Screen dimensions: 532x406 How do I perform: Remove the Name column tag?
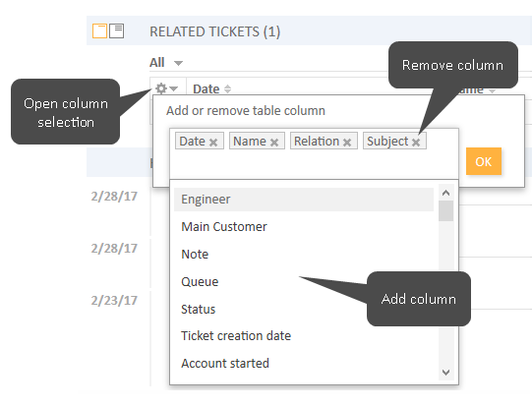pyautogui.click(x=274, y=143)
